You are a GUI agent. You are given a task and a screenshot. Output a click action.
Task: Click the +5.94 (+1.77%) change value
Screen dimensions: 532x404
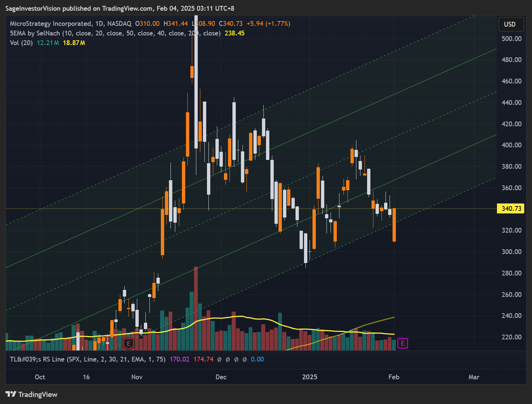pos(269,24)
